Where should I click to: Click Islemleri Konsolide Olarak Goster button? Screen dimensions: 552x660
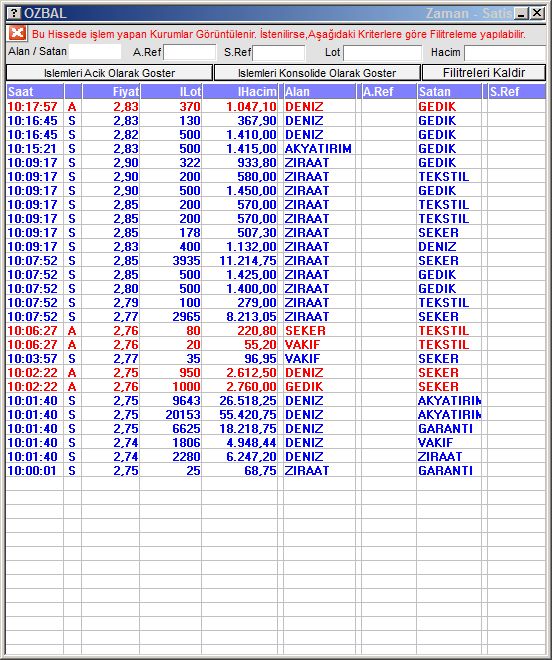point(317,73)
